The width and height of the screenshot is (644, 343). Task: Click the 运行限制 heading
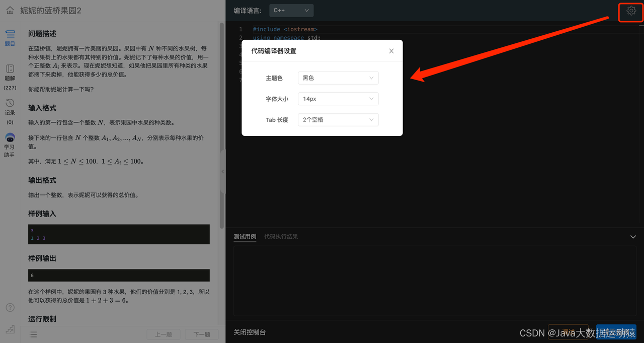pyautogui.click(x=42, y=319)
